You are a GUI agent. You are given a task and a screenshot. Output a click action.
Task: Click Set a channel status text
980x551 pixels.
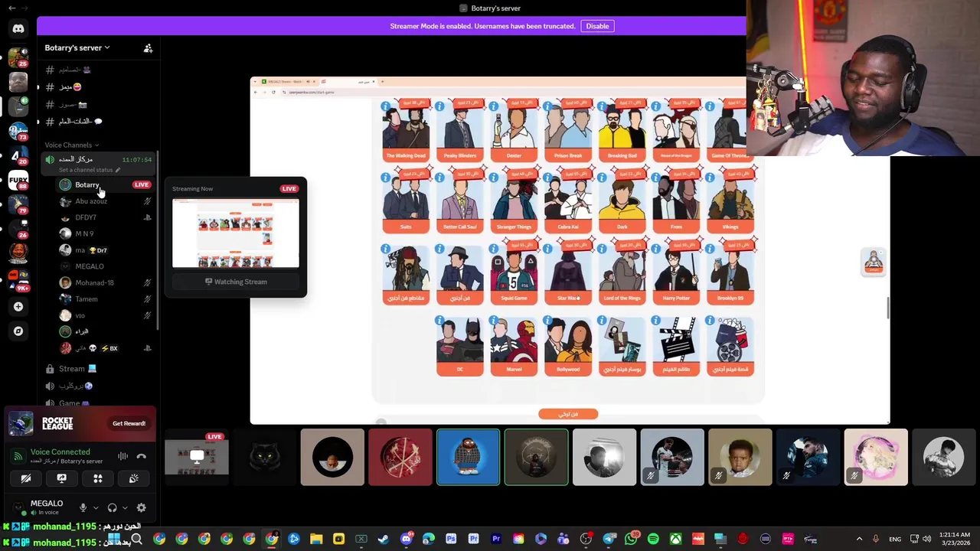[x=86, y=170]
